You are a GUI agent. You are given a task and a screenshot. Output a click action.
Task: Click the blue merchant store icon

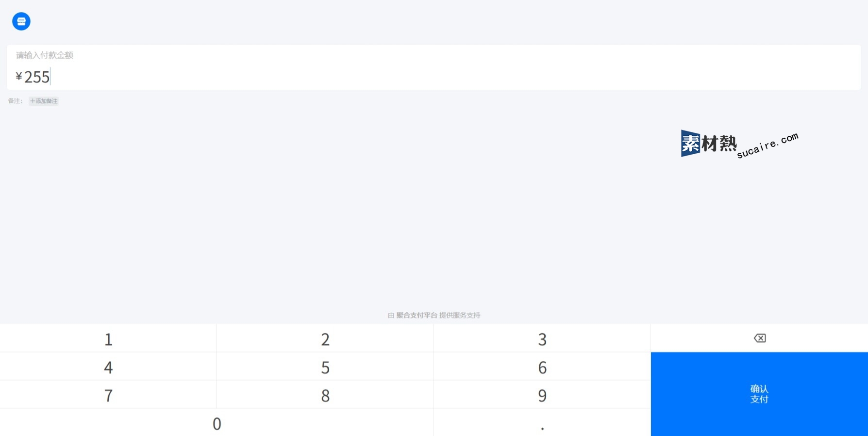(21, 21)
